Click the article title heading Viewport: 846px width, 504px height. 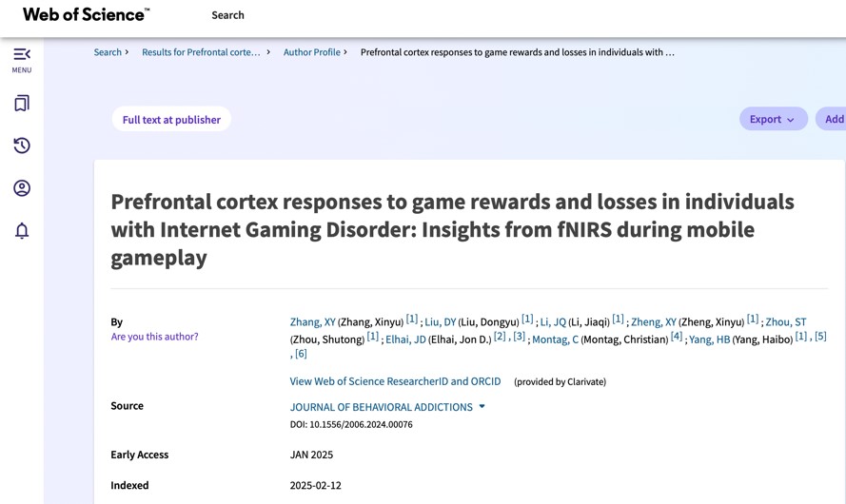point(452,229)
